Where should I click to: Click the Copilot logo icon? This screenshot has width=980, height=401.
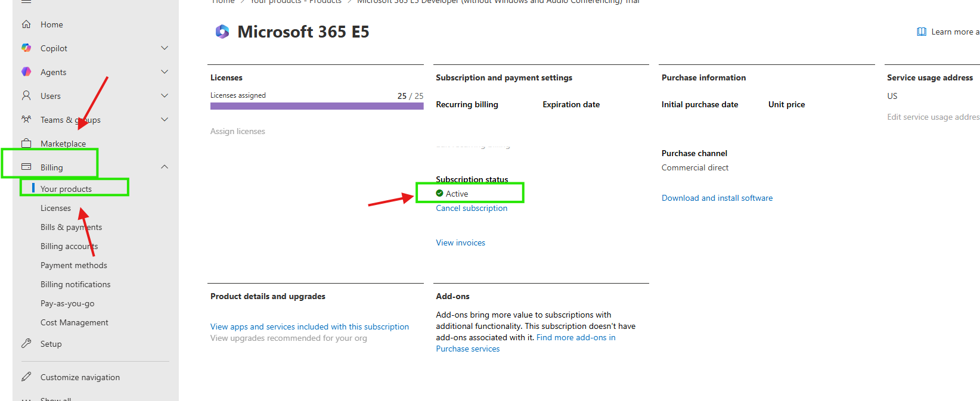pos(26,48)
